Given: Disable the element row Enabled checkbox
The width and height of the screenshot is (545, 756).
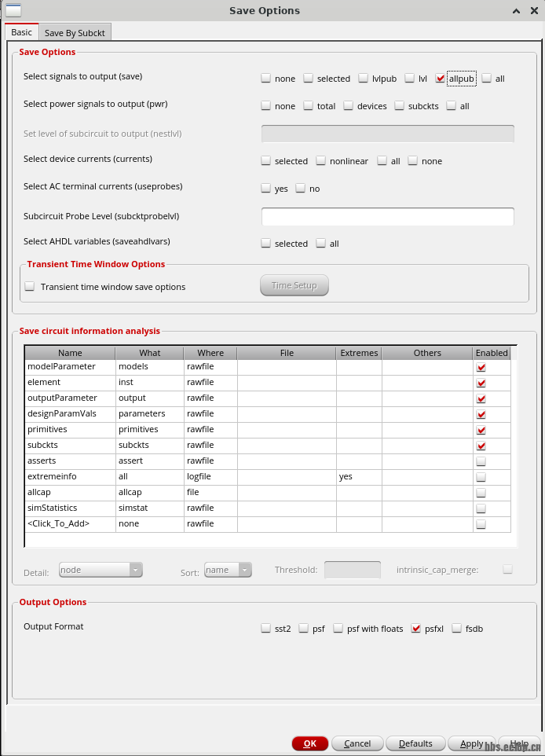Looking at the screenshot, I should (x=481, y=383).
